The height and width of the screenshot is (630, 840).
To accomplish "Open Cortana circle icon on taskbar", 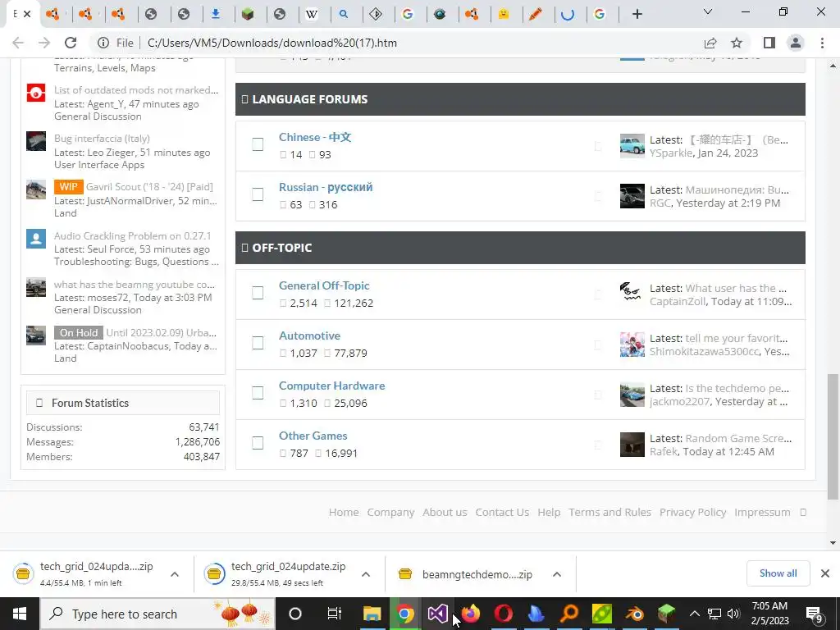I will click(295, 614).
